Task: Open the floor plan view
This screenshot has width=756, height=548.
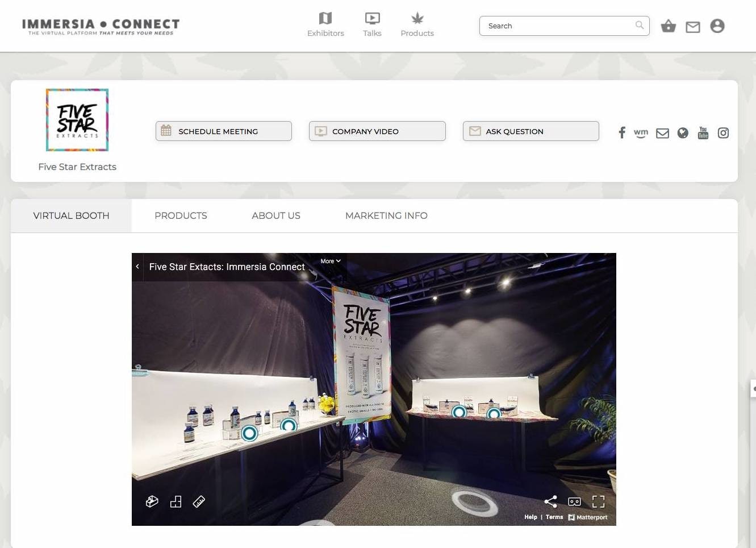Action: tap(176, 501)
